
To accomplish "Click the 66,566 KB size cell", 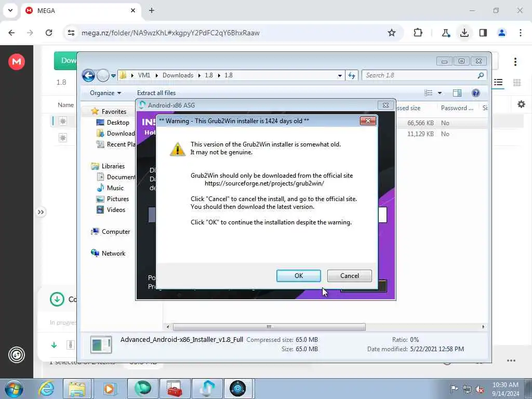I will 420,123.
